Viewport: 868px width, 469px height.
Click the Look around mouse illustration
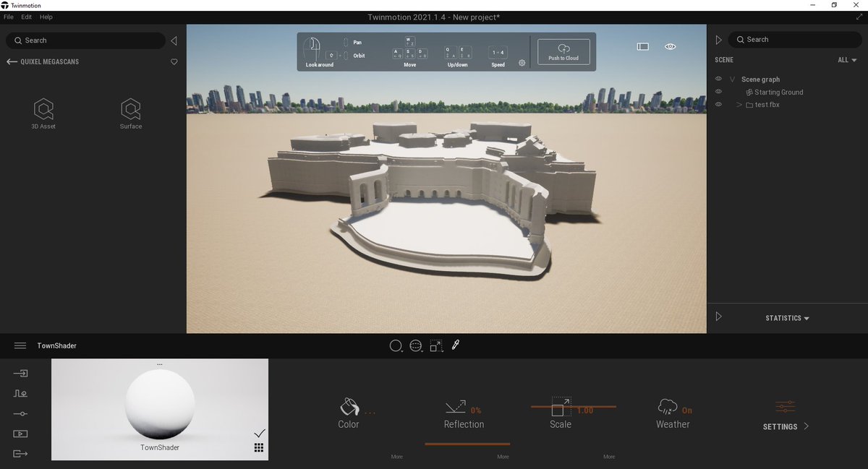[312, 49]
